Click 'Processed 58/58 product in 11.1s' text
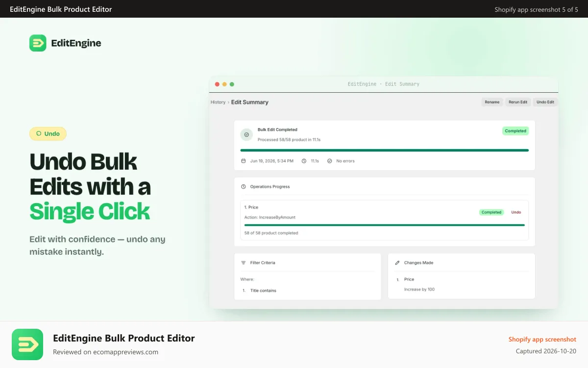 click(289, 140)
